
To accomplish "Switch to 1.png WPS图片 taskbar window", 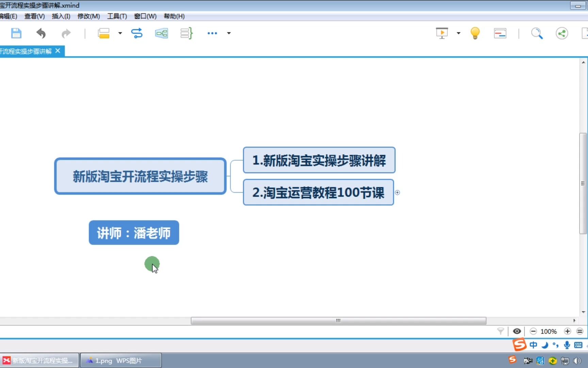I will [121, 361].
